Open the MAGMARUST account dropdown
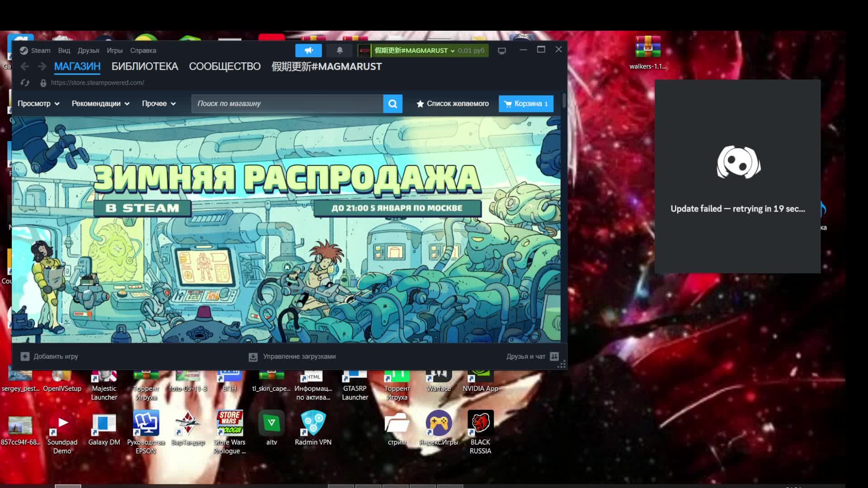Screen dimensions: 868x488 414,51
